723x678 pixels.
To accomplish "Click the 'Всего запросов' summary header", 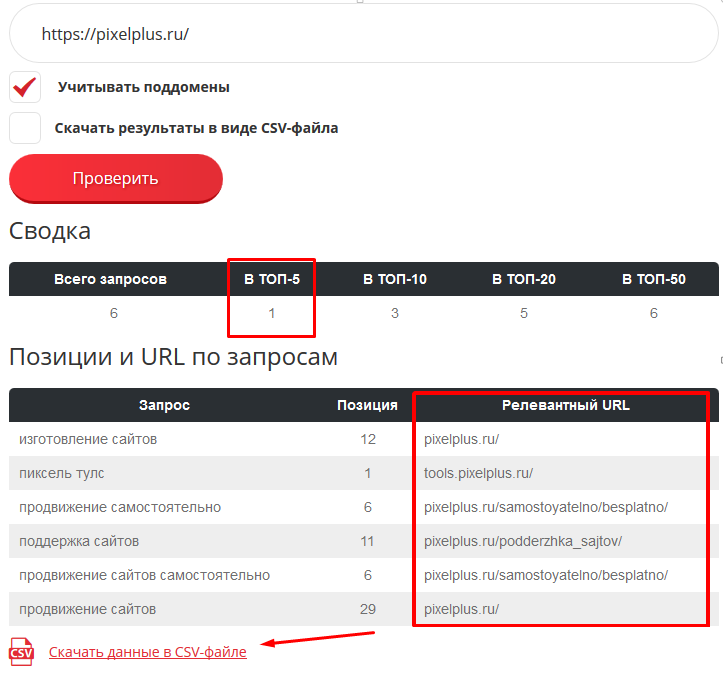I will click(110, 279).
